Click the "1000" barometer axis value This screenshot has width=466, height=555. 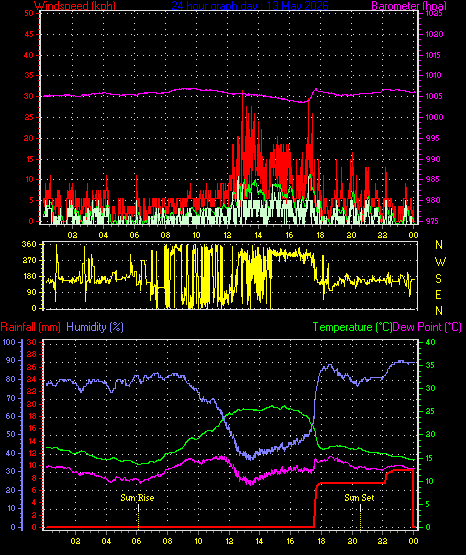[x=434, y=117]
